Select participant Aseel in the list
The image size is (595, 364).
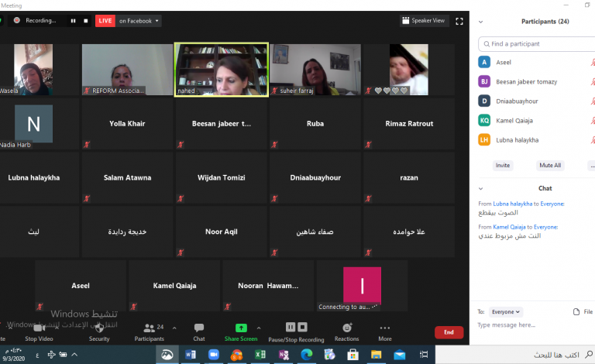point(537,62)
